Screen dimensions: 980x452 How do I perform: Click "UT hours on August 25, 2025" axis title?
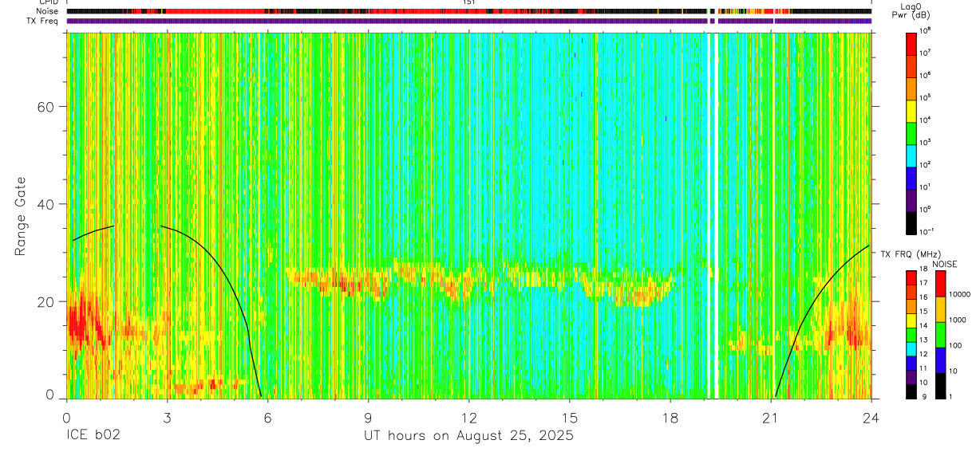pyautogui.click(x=469, y=436)
